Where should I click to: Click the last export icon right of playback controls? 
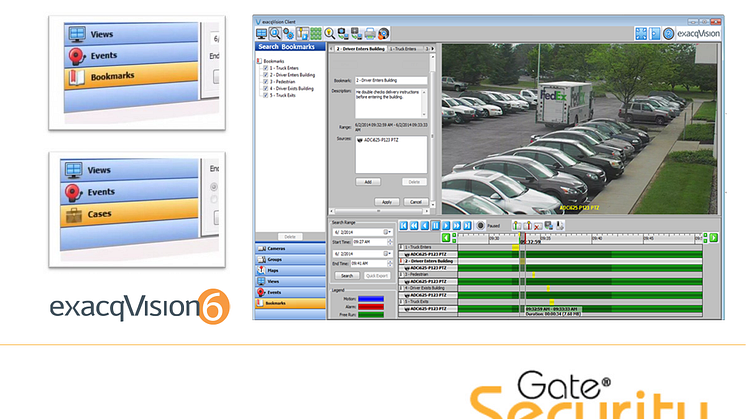(560, 226)
